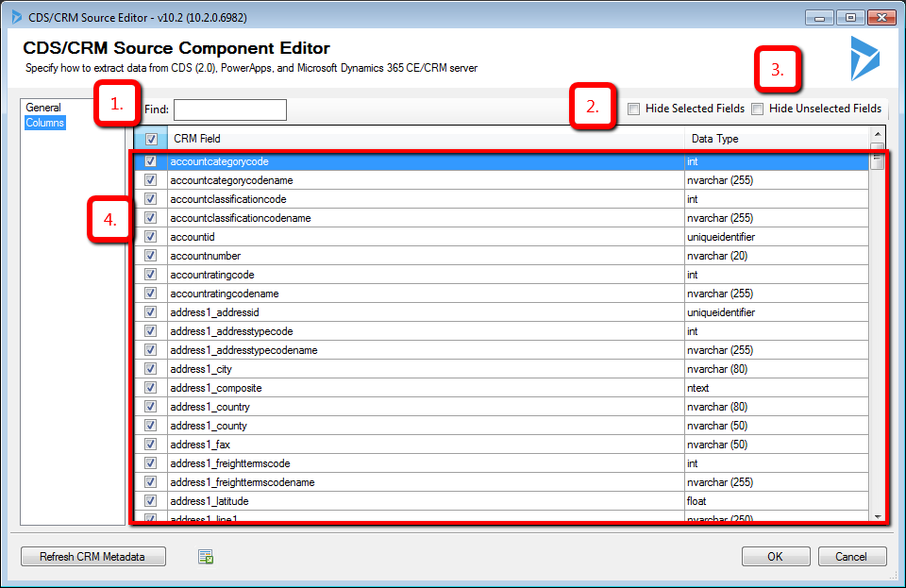This screenshot has height=588, width=906.
Task: Select the address1_county row
Action: pyautogui.click(x=501, y=426)
